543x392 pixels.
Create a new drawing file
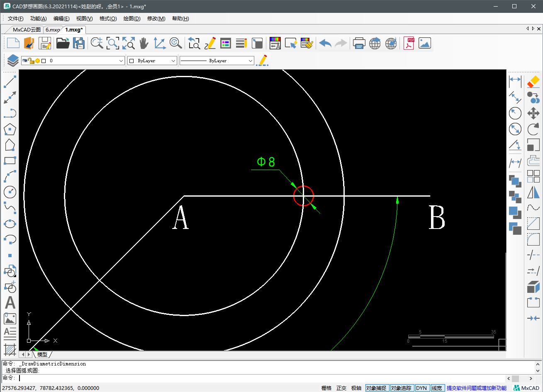point(13,43)
